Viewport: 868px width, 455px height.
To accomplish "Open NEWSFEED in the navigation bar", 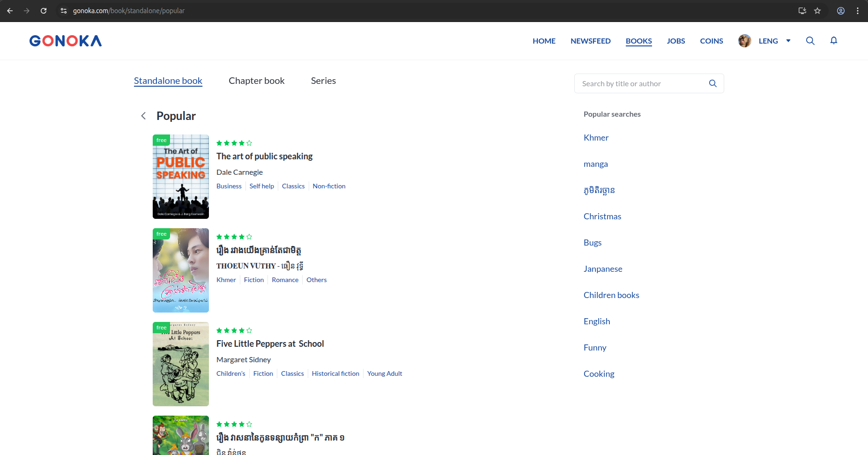I will [590, 41].
